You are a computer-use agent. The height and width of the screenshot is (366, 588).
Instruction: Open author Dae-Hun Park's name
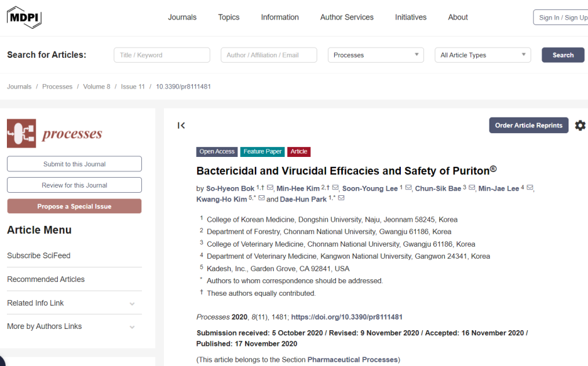pyautogui.click(x=303, y=199)
